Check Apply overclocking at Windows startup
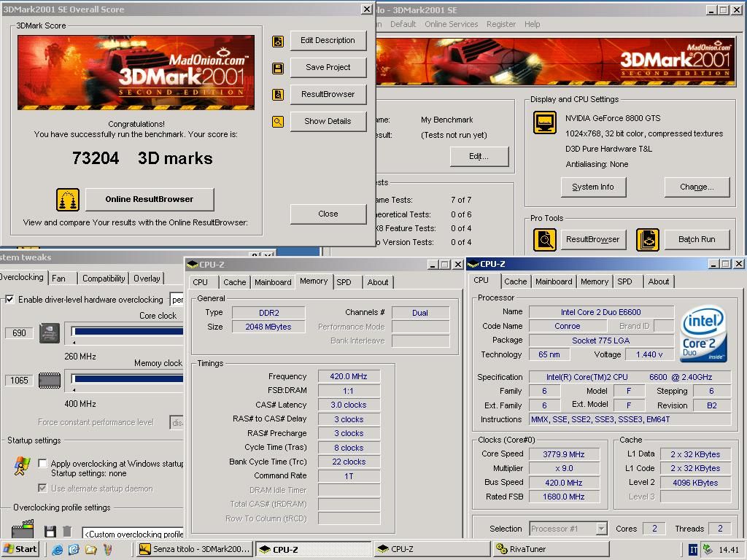Image resolution: width=747 pixels, height=560 pixels. pos(42,463)
